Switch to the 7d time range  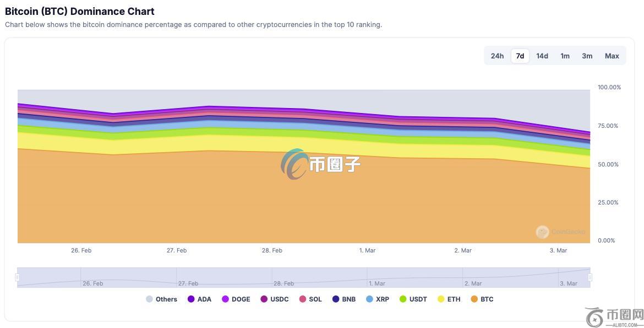520,56
